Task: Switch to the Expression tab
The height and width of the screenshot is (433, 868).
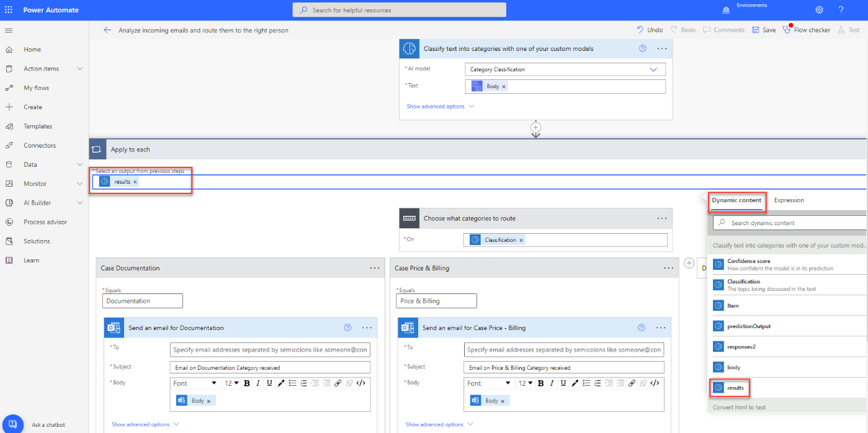Action: tap(789, 200)
